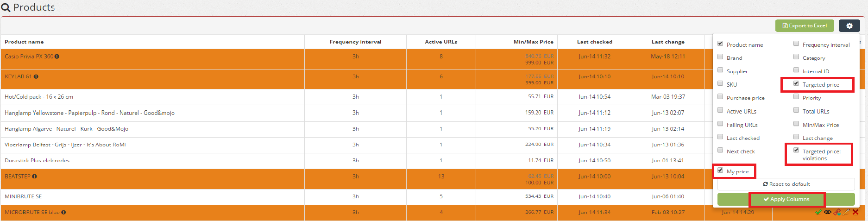Toggle the Frequency interval column checkbox
868x221 pixels.
coord(796,44)
